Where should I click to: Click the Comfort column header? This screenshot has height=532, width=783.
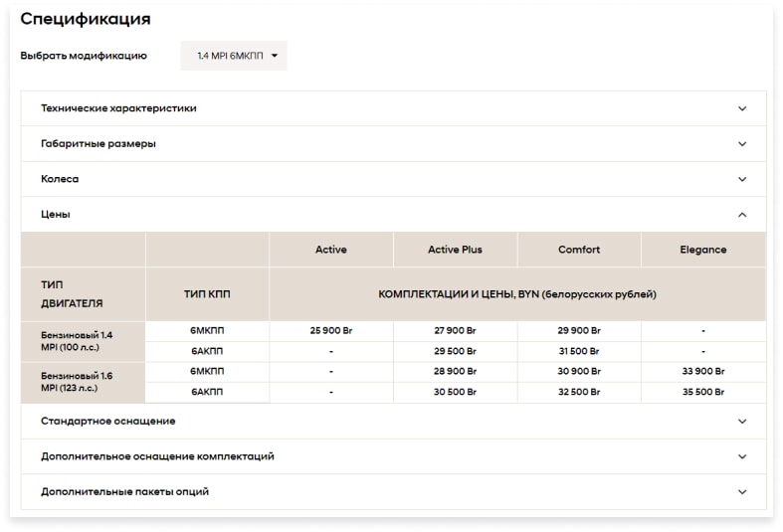tap(579, 250)
